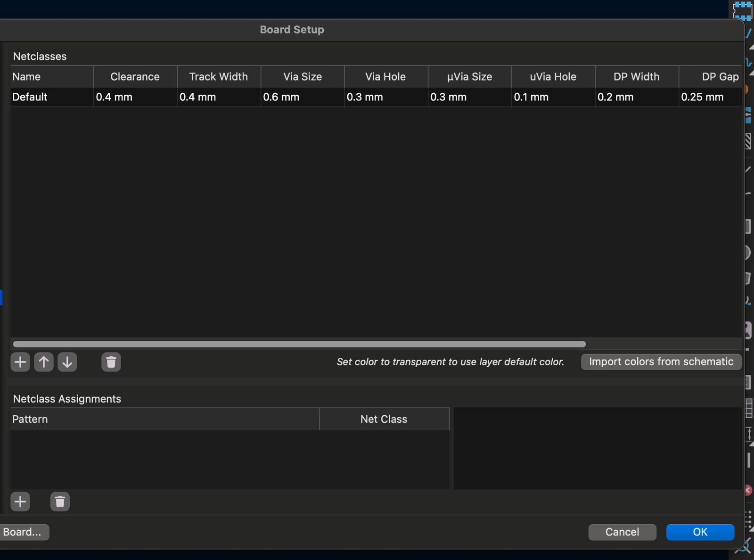Click the DP Gap column header
The width and height of the screenshot is (754, 560).
pos(711,76)
